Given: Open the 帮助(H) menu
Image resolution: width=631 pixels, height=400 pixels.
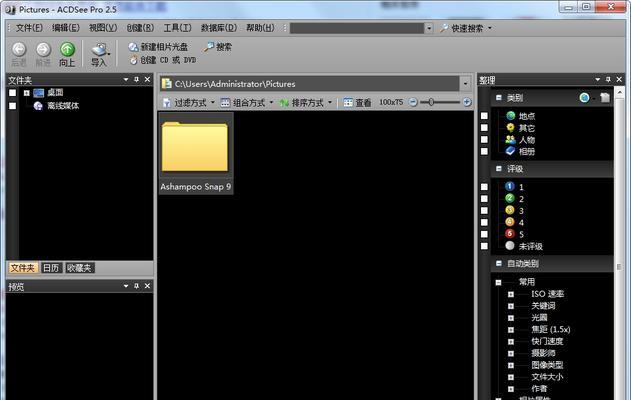Looking at the screenshot, I should pos(260,28).
